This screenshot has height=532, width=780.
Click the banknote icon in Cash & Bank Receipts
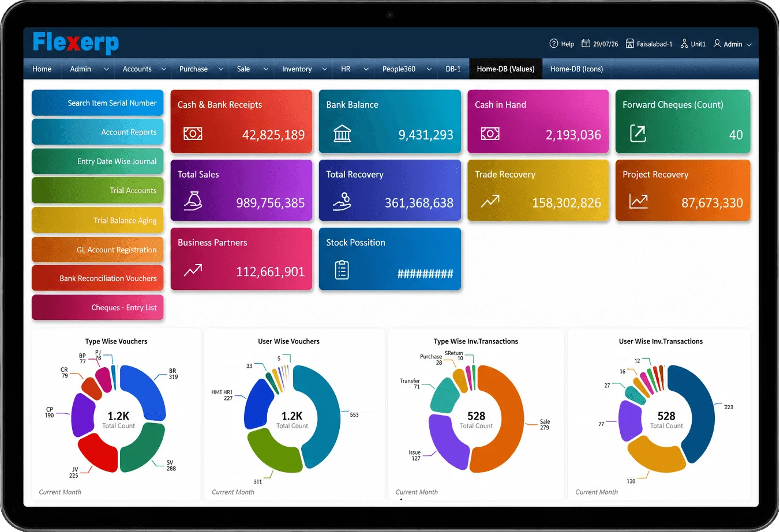[193, 134]
